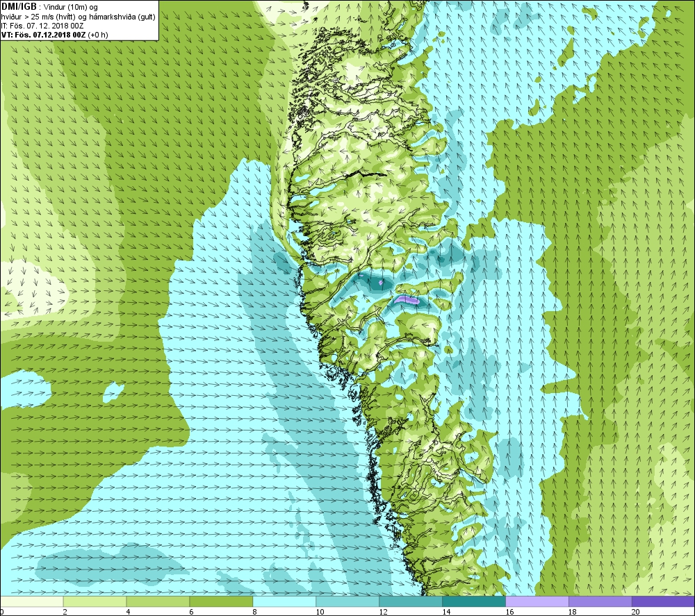Click the legend scale label '2'
Image resolution: width=695 pixels, height=616 pixels.
tap(65, 612)
